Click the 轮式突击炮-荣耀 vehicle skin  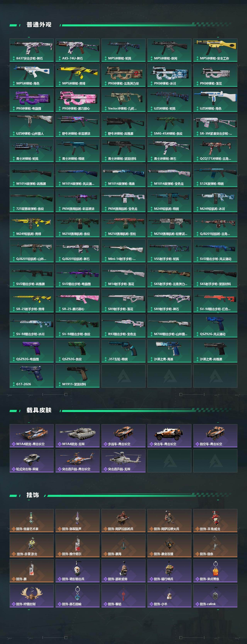pyautogui.click(x=31, y=461)
